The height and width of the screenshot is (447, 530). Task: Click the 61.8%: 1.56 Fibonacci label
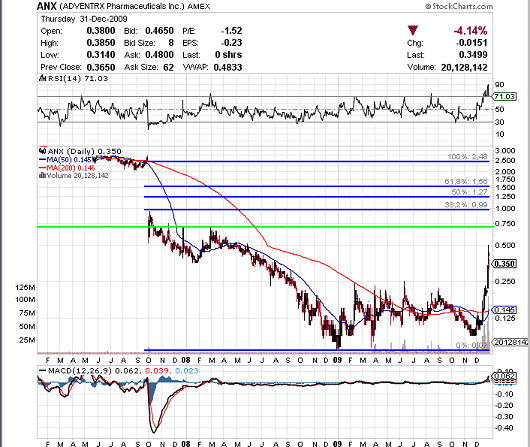(x=466, y=182)
